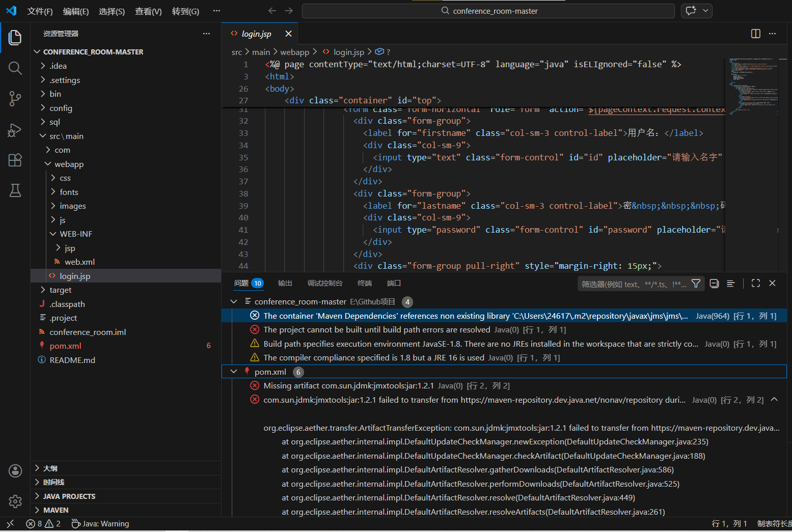Expand the config folder
This screenshot has height=532, width=792.
point(43,108)
